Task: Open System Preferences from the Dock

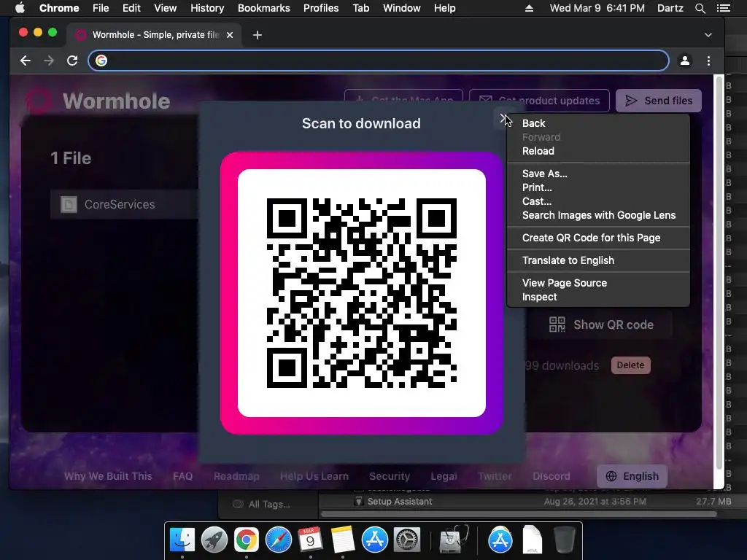Action: point(406,540)
